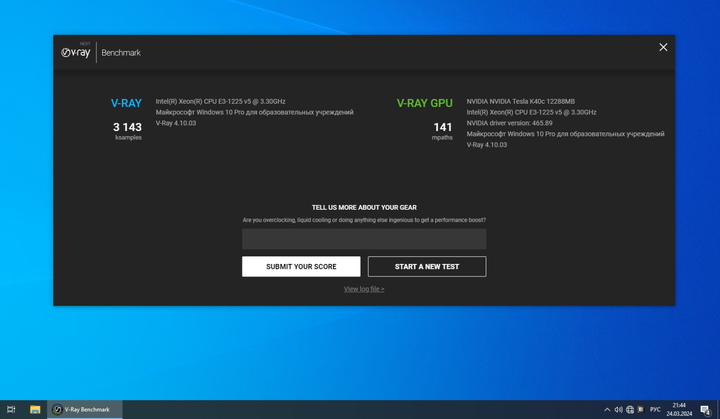Click NVIDIA Tesla K40c 12288MB text
The height and width of the screenshot is (419, 720).
coord(521,101)
